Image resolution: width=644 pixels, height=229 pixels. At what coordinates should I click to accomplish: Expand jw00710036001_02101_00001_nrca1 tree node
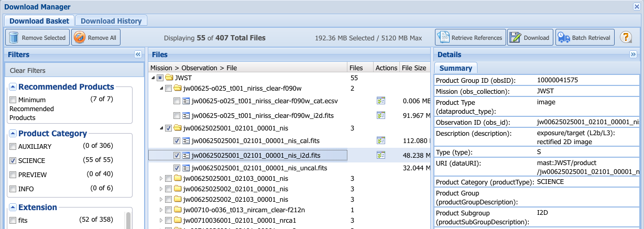(161, 220)
